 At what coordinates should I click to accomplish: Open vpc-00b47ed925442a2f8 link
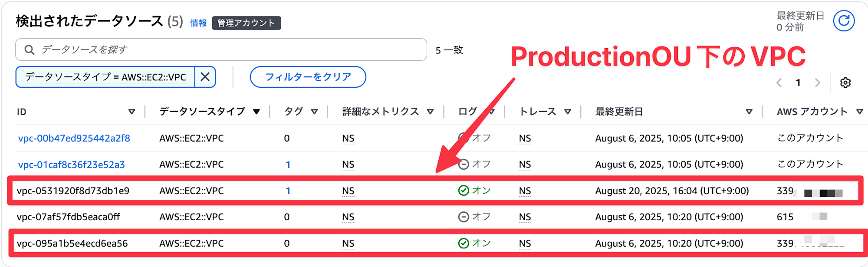pos(74,138)
